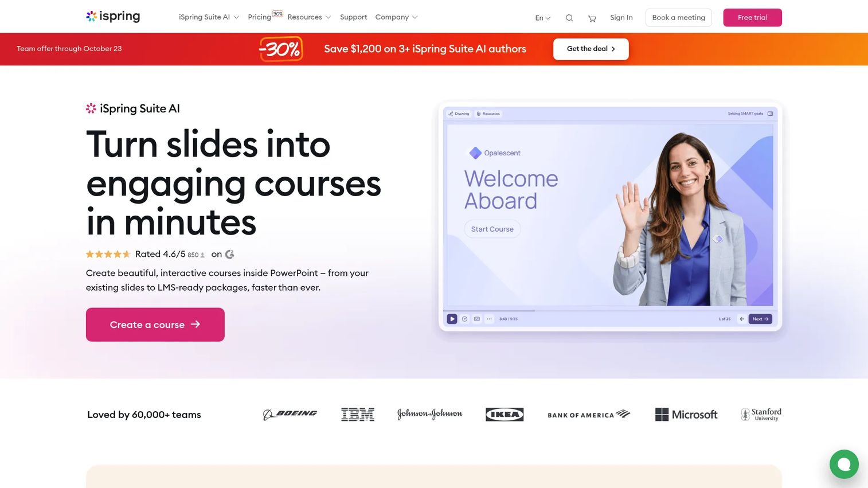The width and height of the screenshot is (868, 488).
Task: Click the Free trial button
Action: [752, 17]
